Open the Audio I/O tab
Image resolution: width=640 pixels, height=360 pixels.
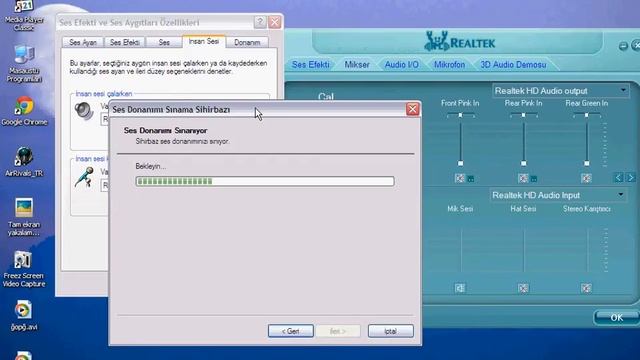[402, 64]
